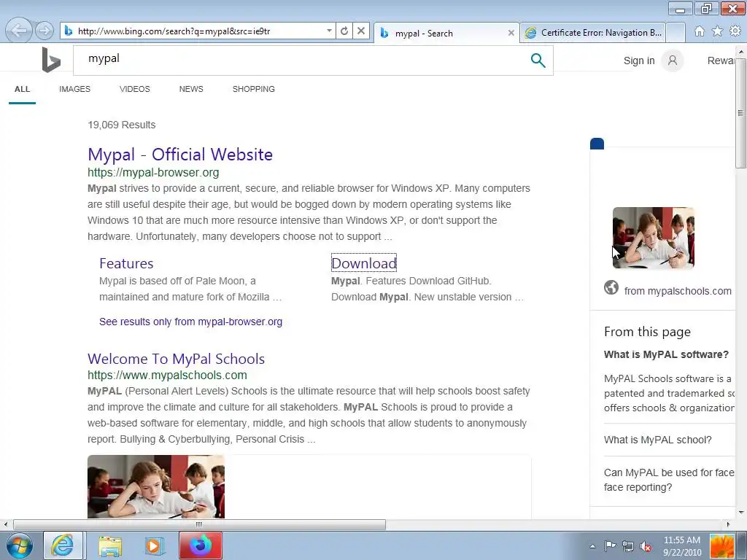This screenshot has height=560, width=747.
Task: Open the Rewards link
Action: [x=721, y=61]
